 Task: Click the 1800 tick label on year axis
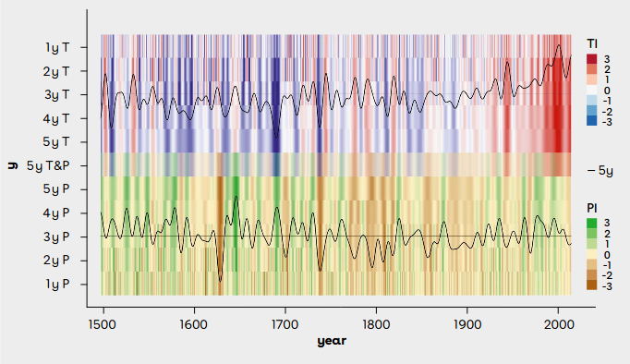pos(376,324)
